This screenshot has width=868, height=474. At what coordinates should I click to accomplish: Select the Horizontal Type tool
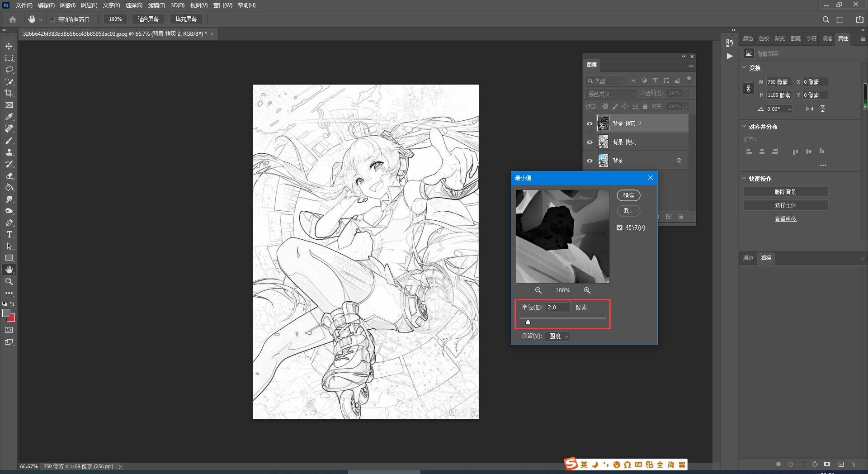(9, 234)
